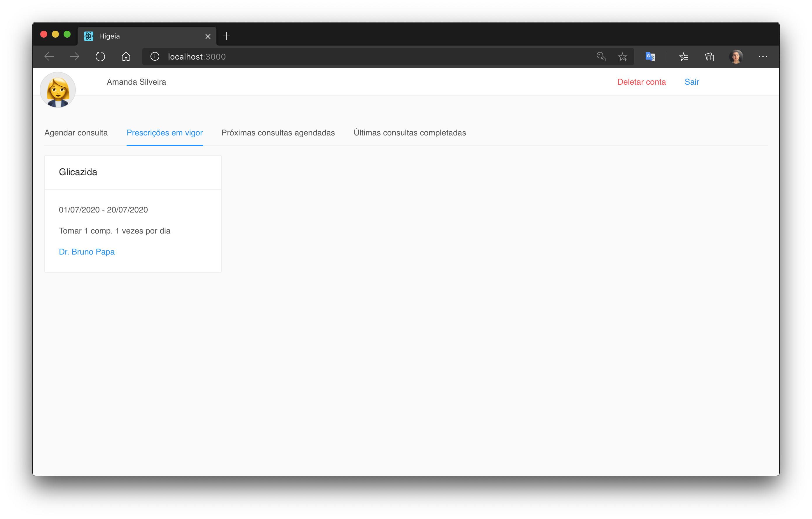812x519 pixels.
Task: Switch to Agendar consulta tab
Action: coord(76,133)
